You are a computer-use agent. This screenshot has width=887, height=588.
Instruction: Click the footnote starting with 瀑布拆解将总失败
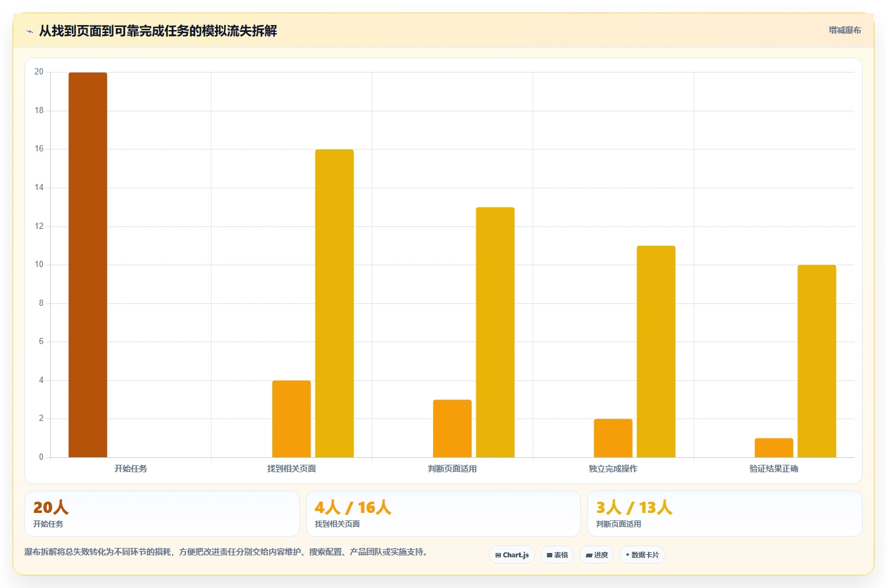[x=225, y=552]
